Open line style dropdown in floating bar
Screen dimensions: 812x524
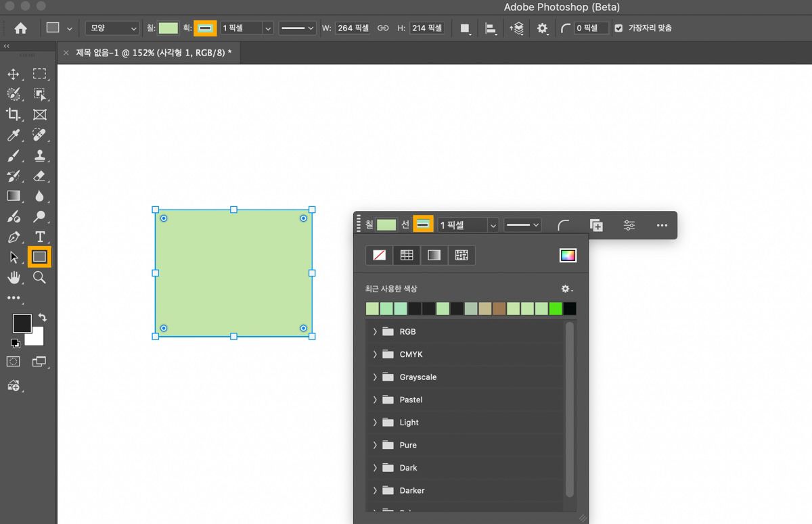pyautogui.click(x=522, y=225)
